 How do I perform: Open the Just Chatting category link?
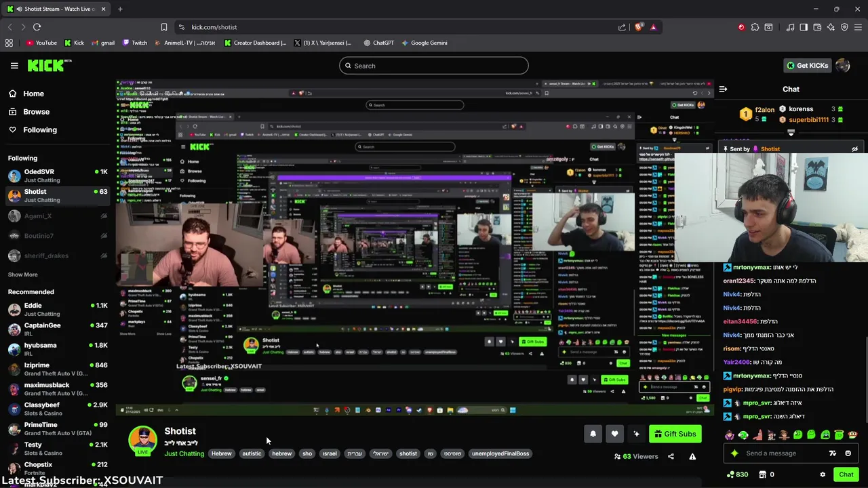(x=184, y=453)
